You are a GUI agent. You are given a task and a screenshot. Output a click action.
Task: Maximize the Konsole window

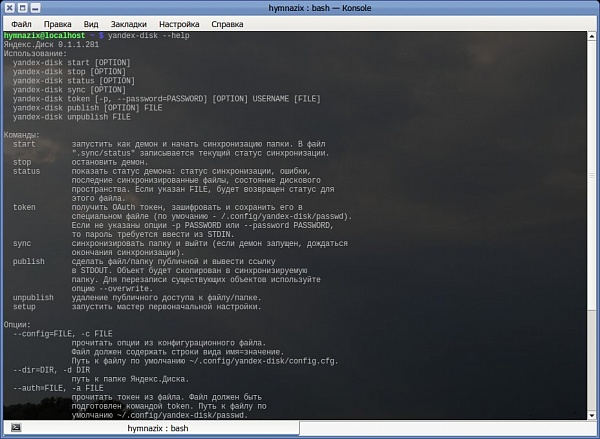pyautogui.click(x=23, y=8)
